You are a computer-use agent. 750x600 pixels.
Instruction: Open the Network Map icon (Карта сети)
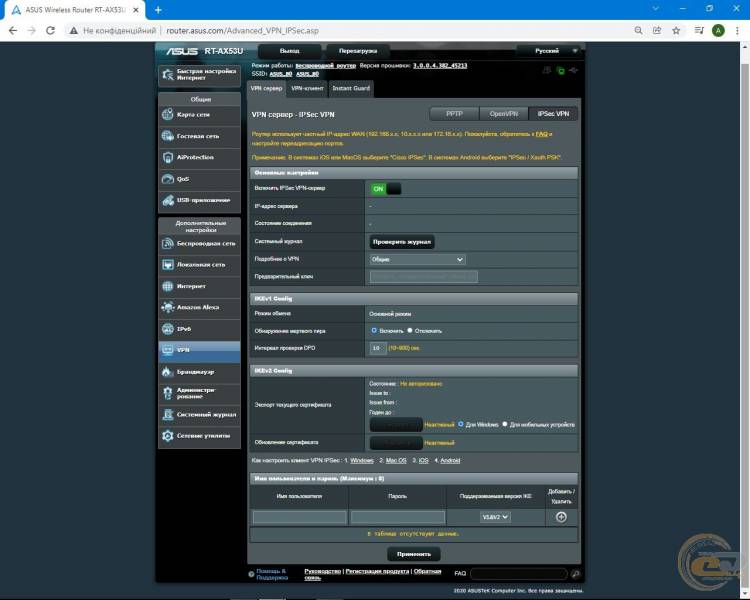(x=167, y=114)
